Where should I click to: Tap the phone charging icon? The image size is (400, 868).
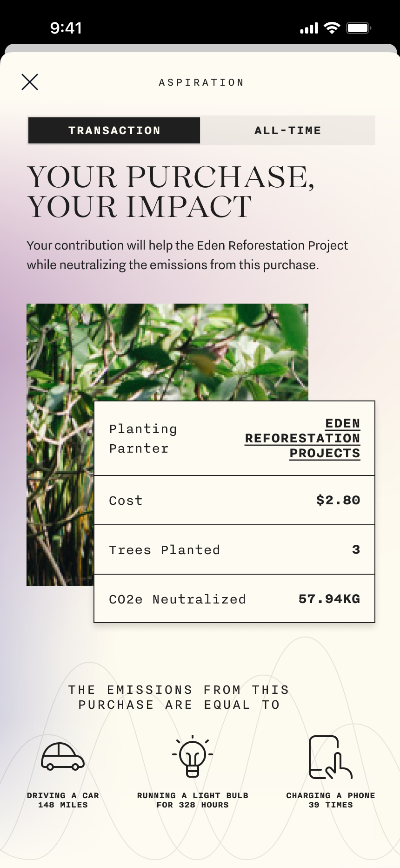(330, 757)
